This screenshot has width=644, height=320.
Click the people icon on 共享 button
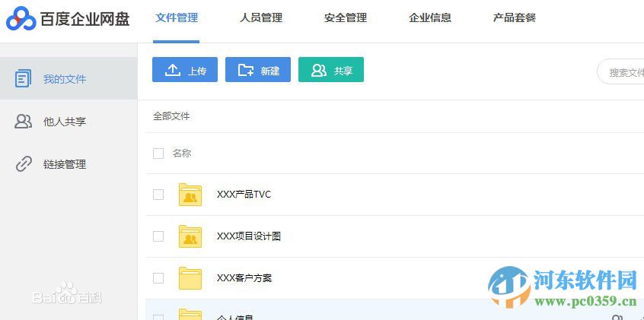tap(319, 70)
